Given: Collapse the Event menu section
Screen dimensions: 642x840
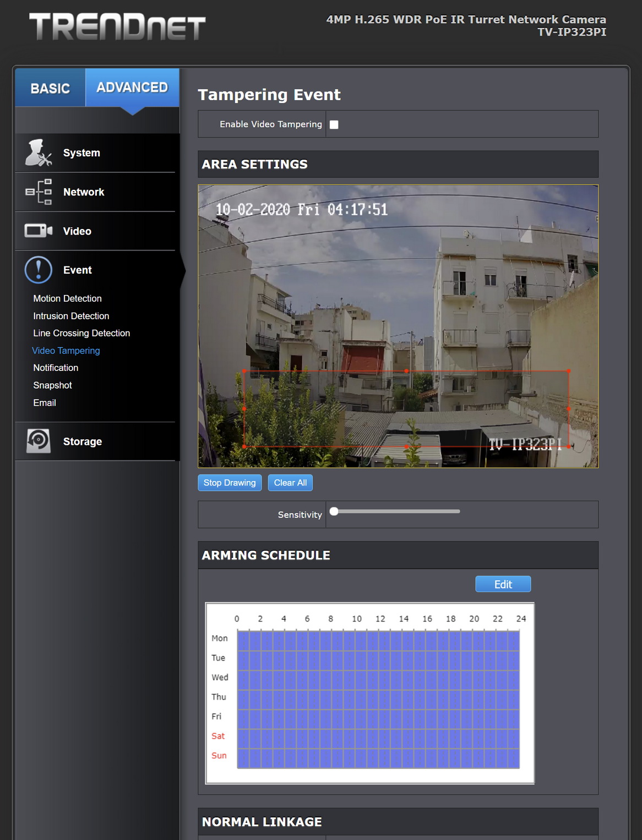Looking at the screenshot, I should click(x=95, y=270).
